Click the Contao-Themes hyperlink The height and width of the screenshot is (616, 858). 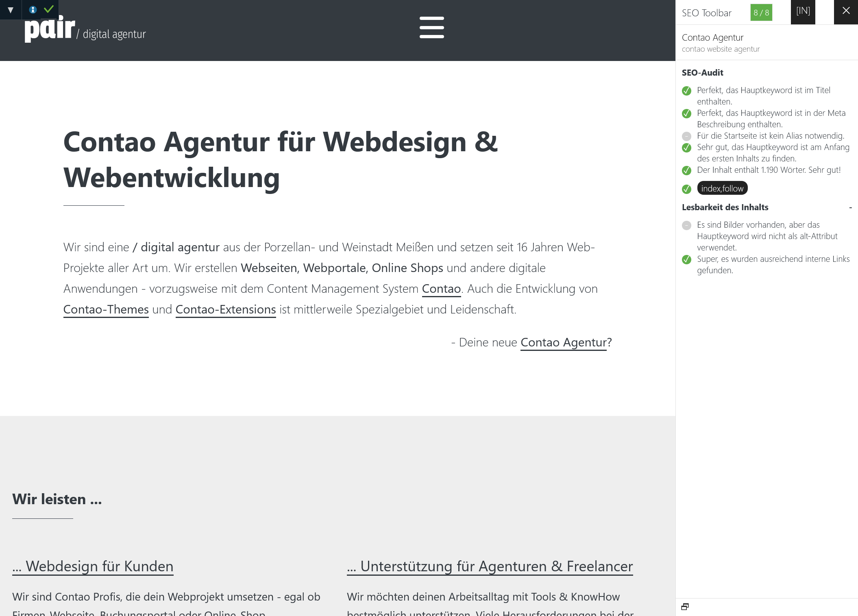point(107,309)
